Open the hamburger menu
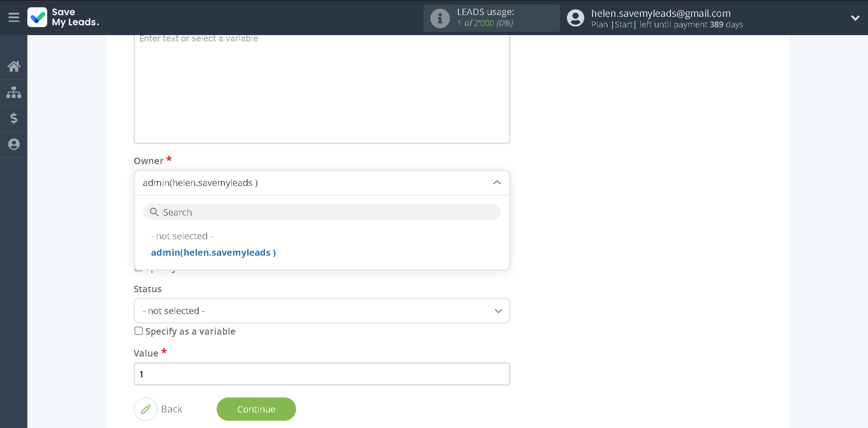 [x=14, y=18]
